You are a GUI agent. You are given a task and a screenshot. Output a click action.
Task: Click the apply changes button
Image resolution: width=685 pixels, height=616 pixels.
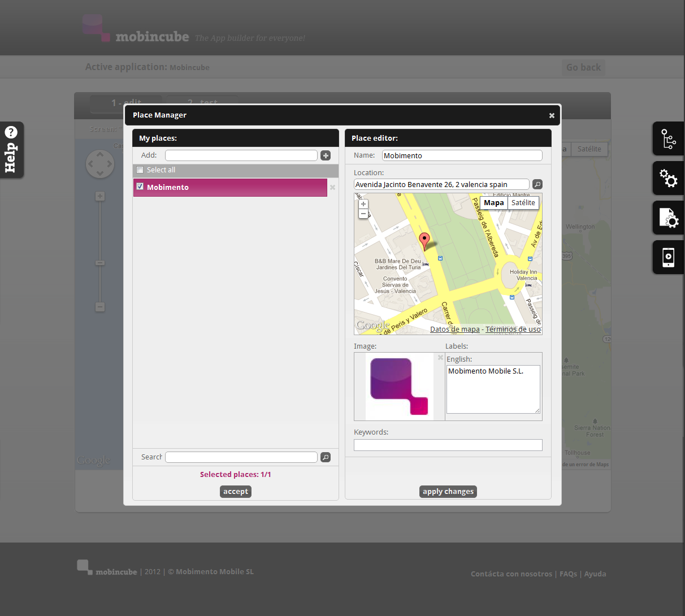click(448, 492)
